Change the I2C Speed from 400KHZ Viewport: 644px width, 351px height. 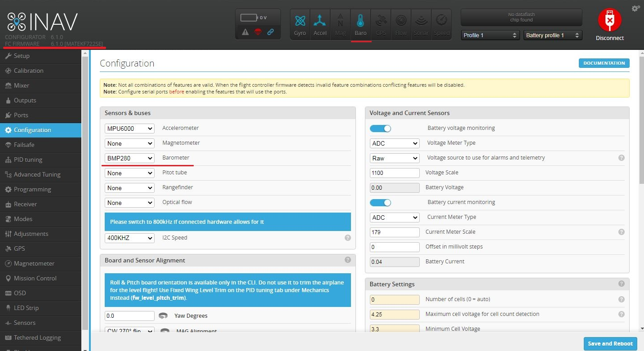[x=129, y=238]
